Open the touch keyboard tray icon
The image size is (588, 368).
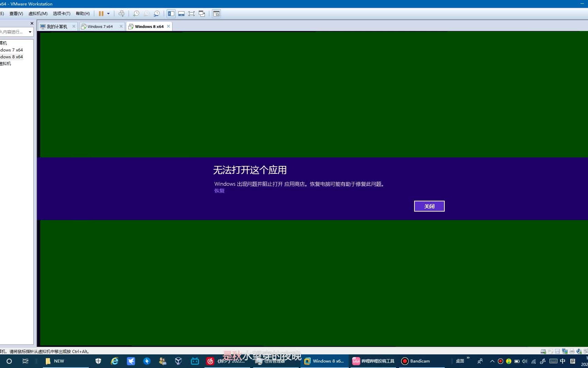[x=553, y=361]
